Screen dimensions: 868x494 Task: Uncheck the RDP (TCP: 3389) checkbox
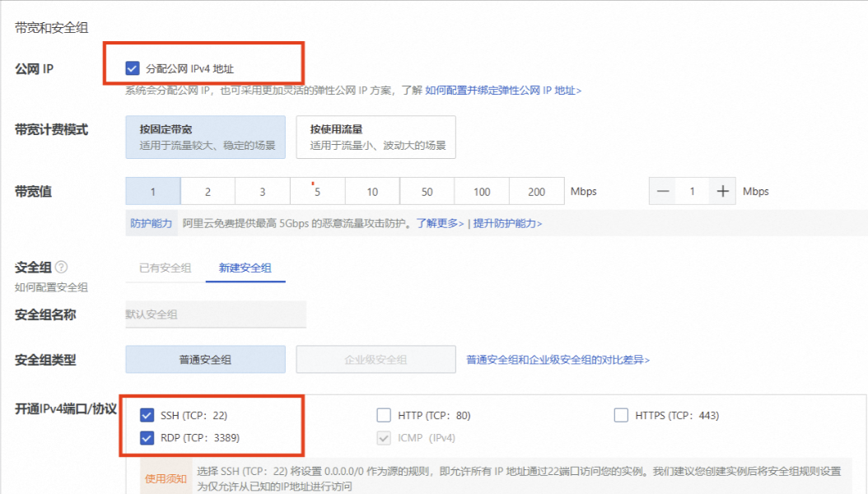(147, 438)
